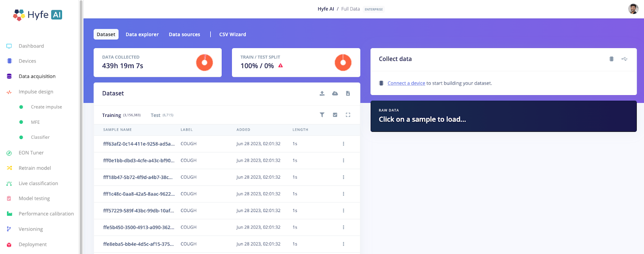
Task: Open the Devices page
Action: [27, 61]
